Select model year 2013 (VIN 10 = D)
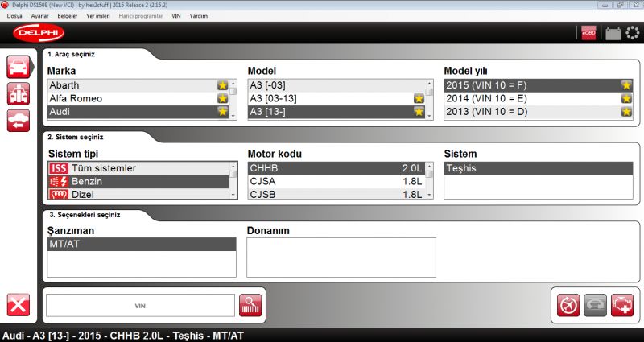This screenshot has width=644, height=342. coord(539,112)
